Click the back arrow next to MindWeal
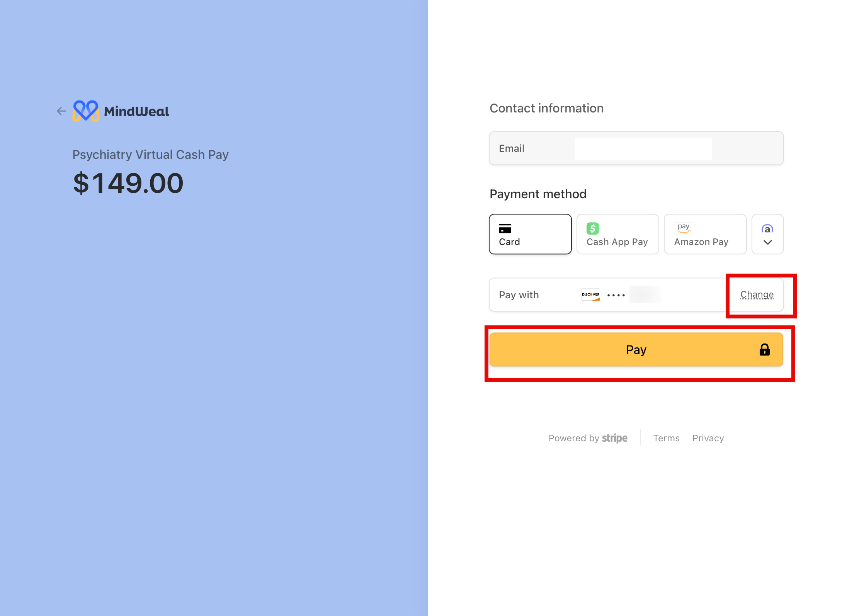864x616 pixels. [61, 111]
